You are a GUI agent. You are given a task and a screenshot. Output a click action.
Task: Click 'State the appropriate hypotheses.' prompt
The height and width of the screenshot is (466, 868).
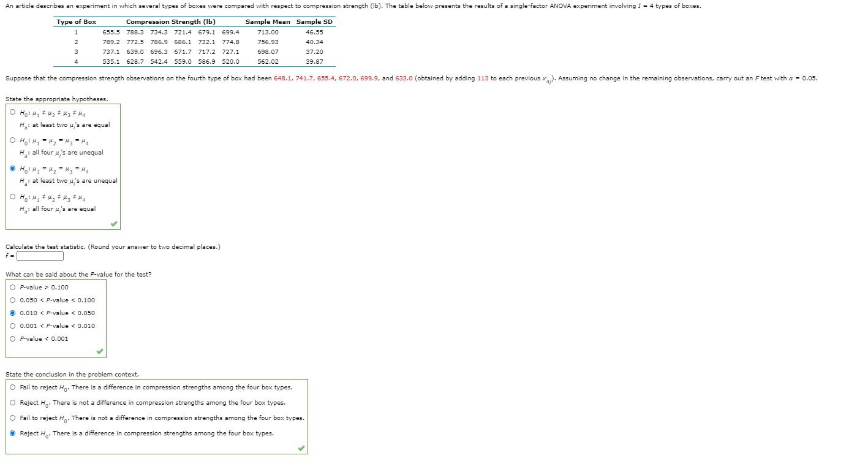[57, 99]
